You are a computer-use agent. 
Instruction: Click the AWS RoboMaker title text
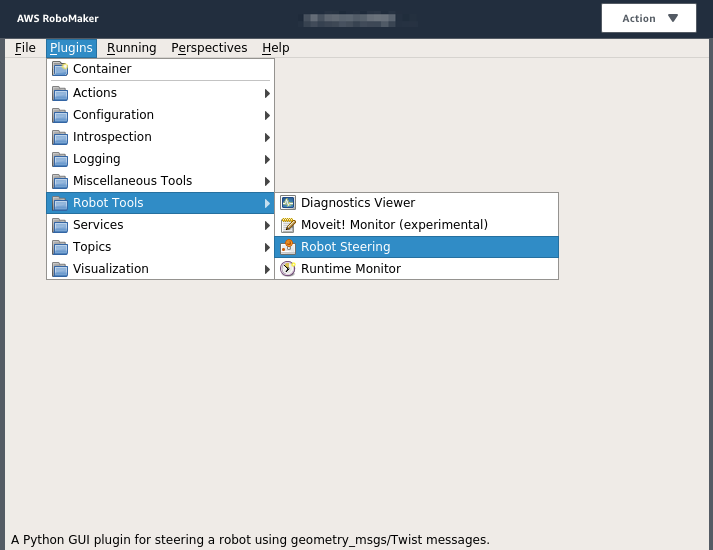pos(58,19)
